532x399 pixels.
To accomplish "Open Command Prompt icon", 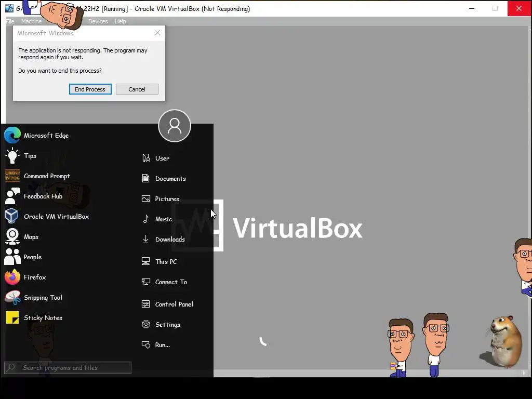I will click(12, 176).
